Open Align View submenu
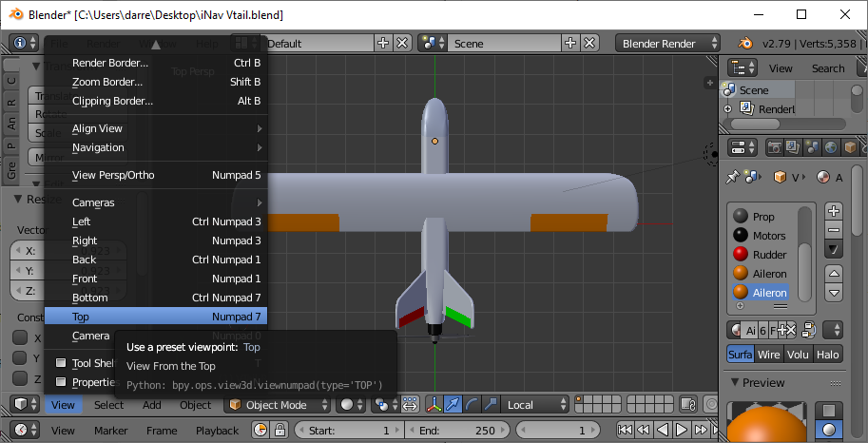The height and width of the screenshot is (443, 868). (156, 128)
